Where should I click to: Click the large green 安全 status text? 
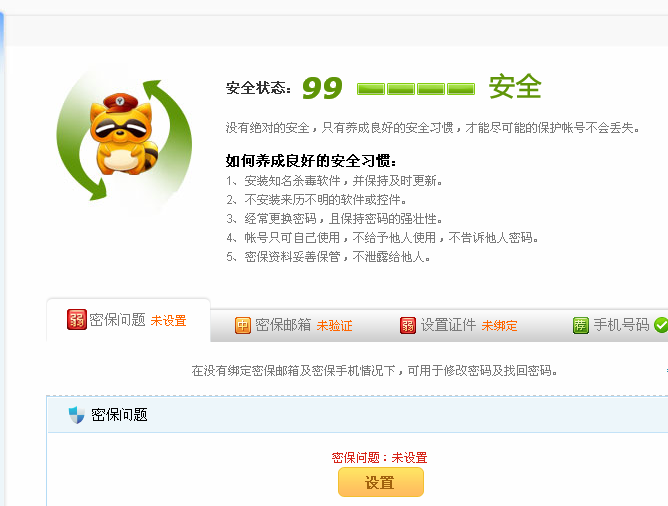click(515, 87)
